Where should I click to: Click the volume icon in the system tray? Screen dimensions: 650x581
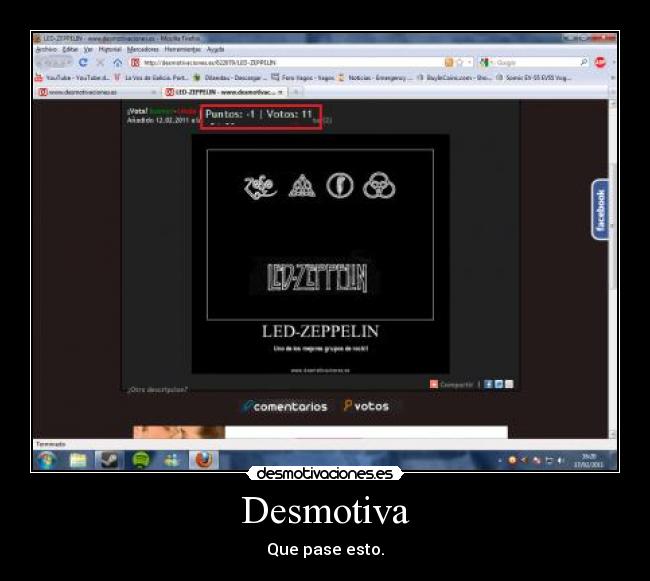560,460
